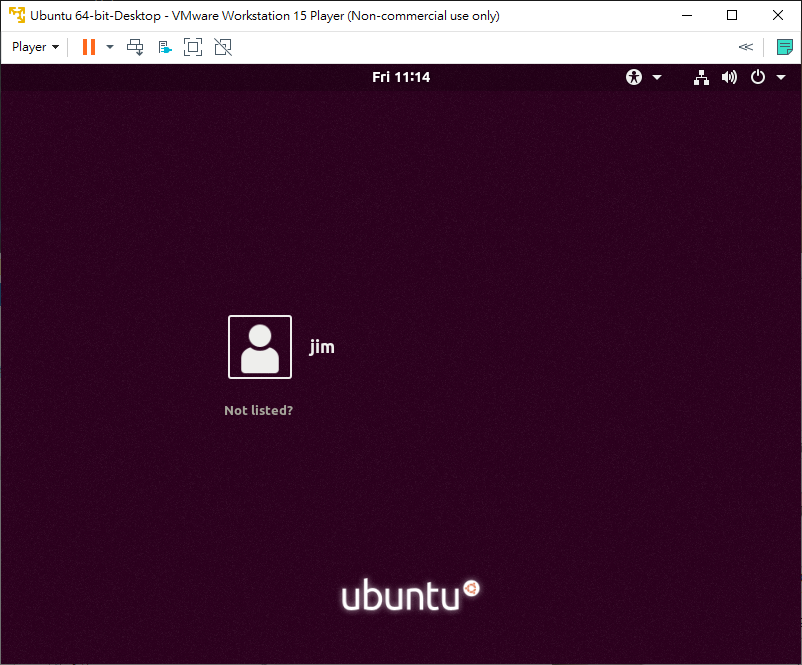Screen dimensions: 802x665
Task: Pause the virtual machine
Action: (89, 47)
